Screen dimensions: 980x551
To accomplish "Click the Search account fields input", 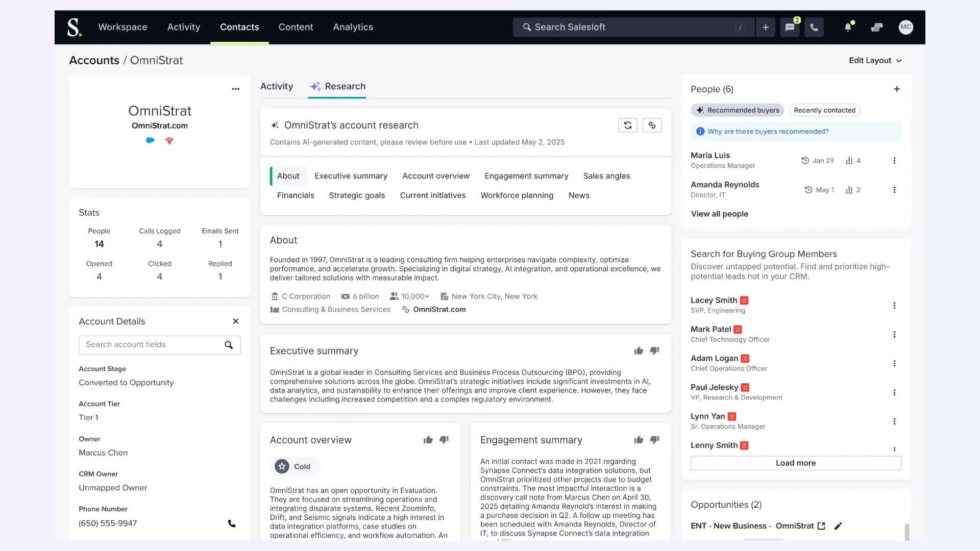I will [x=151, y=345].
